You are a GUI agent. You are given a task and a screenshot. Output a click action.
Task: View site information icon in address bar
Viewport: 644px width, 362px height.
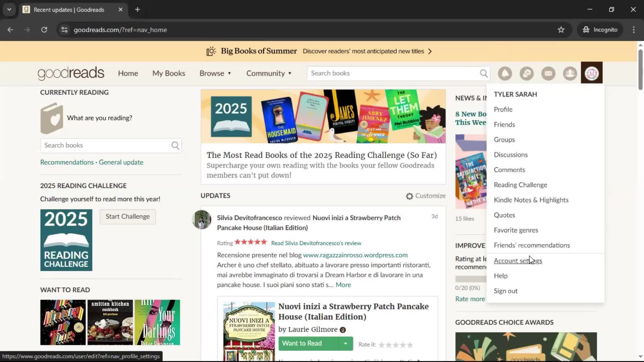[x=64, y=30]
